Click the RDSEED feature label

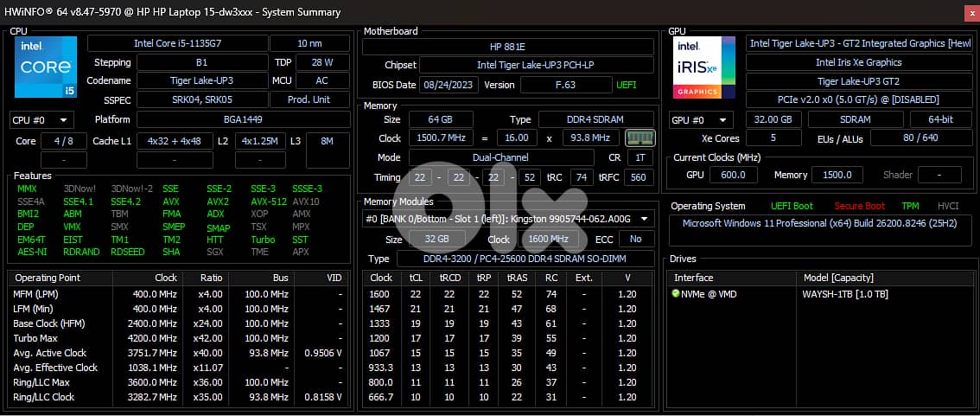pyautogui.click(x=128, y=252)
